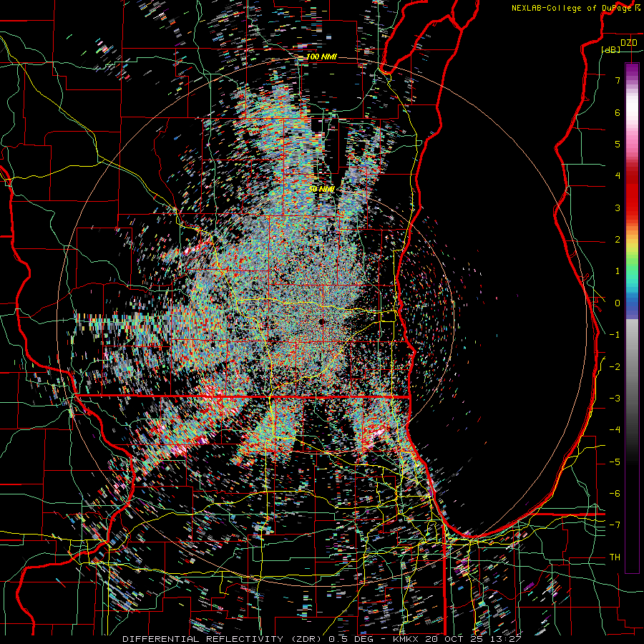Click the [dB] unit label
Image resolution: width=644 pixels, height=644 pixels.
pyautogui.click(x=611, y=49)
